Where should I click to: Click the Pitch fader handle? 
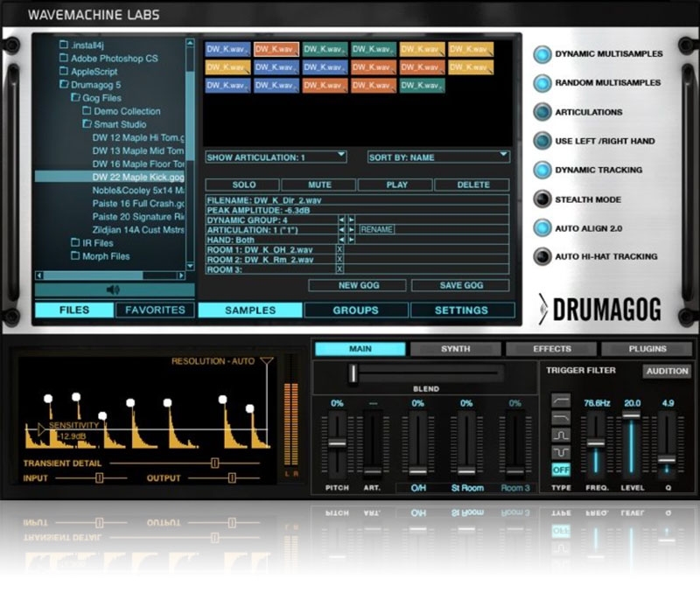pos(337,443)
